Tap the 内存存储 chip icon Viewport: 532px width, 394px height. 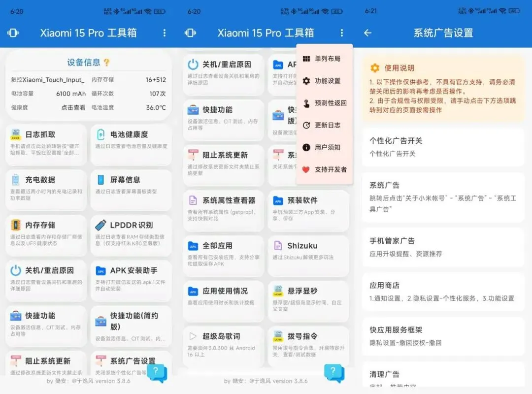(16, 225)
